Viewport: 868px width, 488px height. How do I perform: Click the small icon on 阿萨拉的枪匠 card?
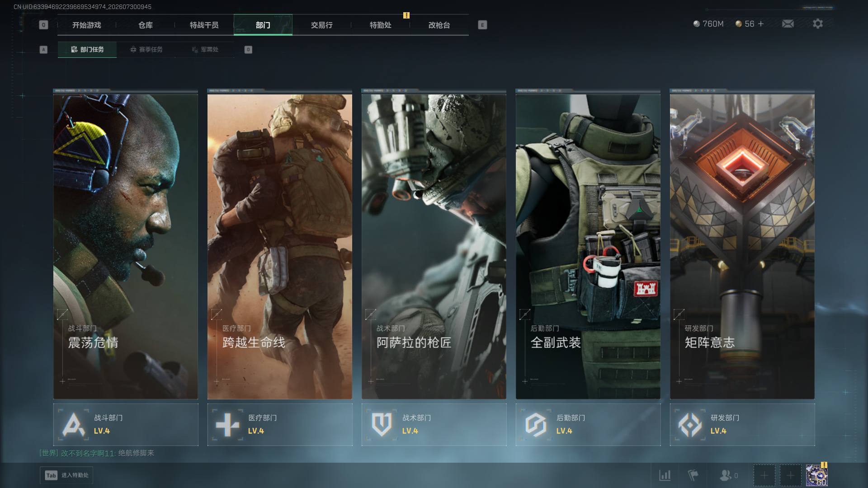[371, 314]
